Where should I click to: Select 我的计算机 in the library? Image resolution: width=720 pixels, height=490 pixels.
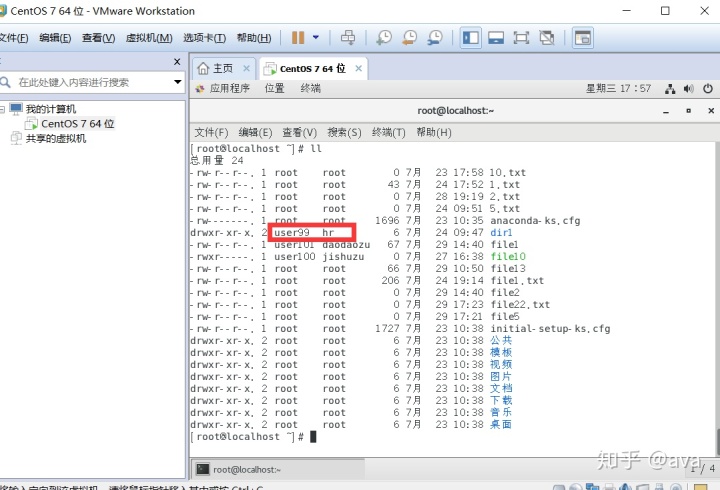[51, 109]
